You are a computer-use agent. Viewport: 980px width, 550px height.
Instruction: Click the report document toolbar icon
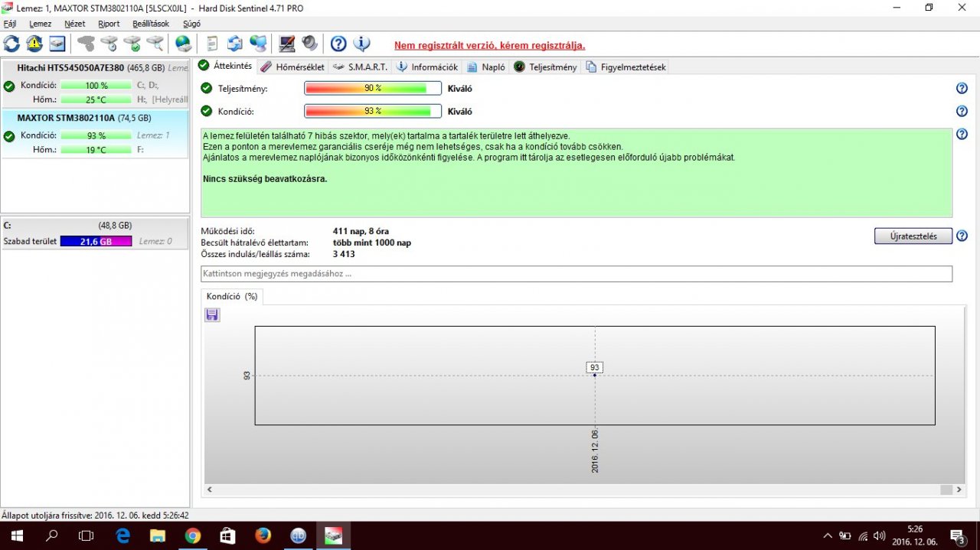click(212, 44)
